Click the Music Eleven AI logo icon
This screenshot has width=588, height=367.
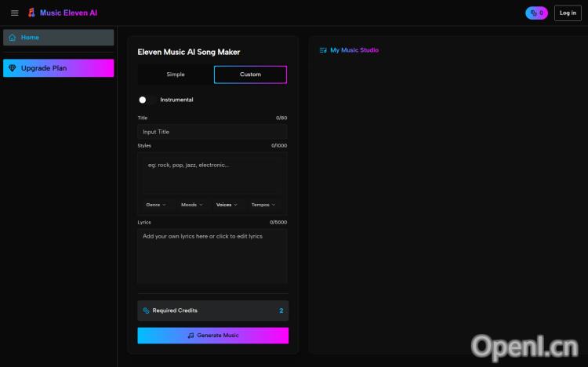(32, 13)
